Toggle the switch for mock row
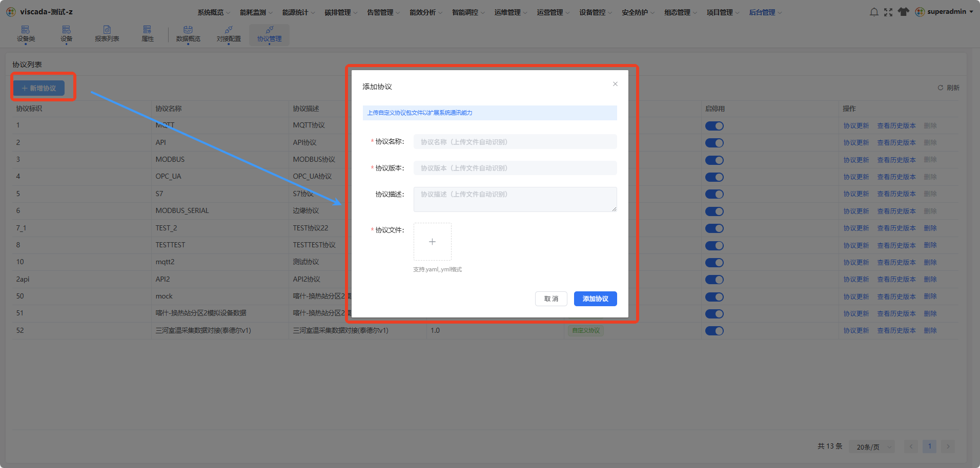Viewport: 980px width, 468px height. pyautogui.click(x=714, y=297)
